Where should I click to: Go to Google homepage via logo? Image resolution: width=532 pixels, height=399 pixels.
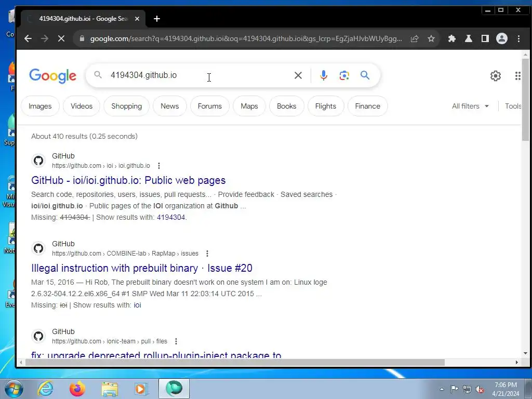(52, 76)
